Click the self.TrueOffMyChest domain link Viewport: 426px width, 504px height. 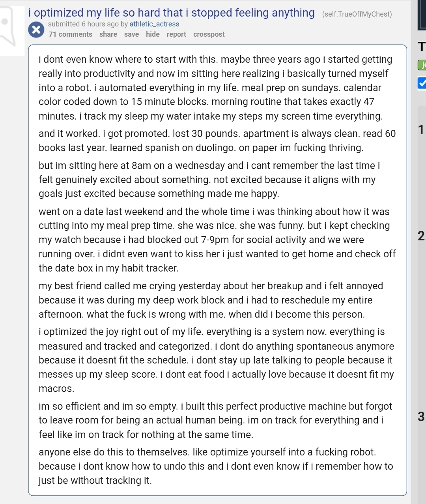357,14
